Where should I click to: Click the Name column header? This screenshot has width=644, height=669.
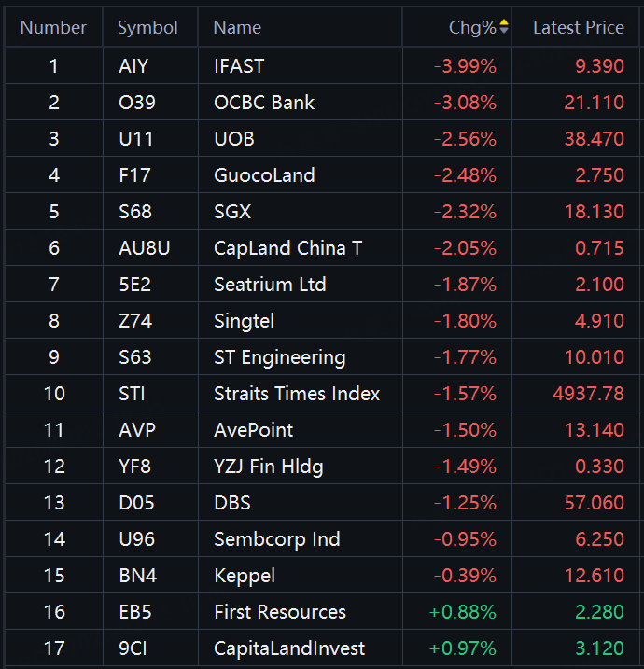point(237,28)
